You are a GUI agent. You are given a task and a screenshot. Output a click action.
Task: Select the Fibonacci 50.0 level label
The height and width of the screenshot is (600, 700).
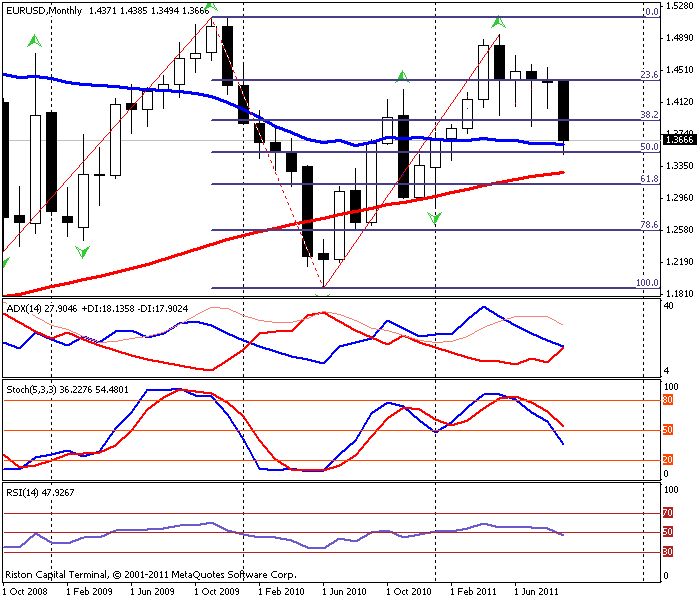pos(650,146)
